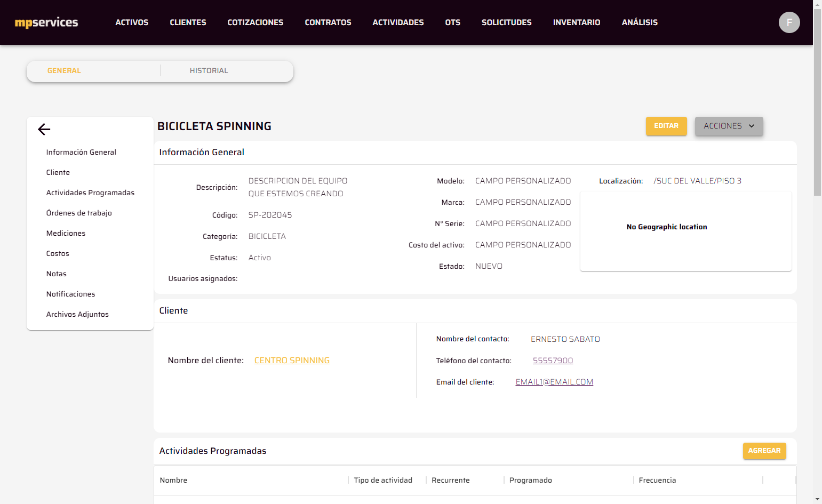Expand the ACCIONES dropdown
This screenshot has width=822, height=504.
[729, 126]
